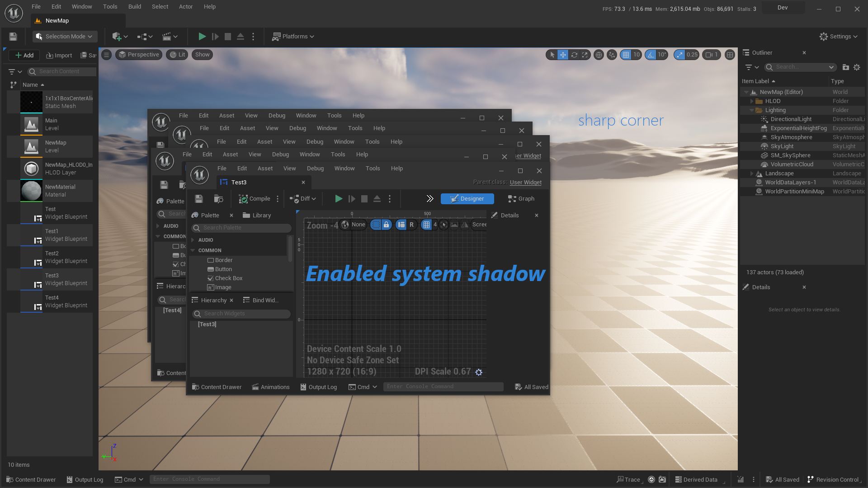Screen dimensions: 868x488
Task: Toggle scale snapping icon in viewport
Action: click(679, 55)
